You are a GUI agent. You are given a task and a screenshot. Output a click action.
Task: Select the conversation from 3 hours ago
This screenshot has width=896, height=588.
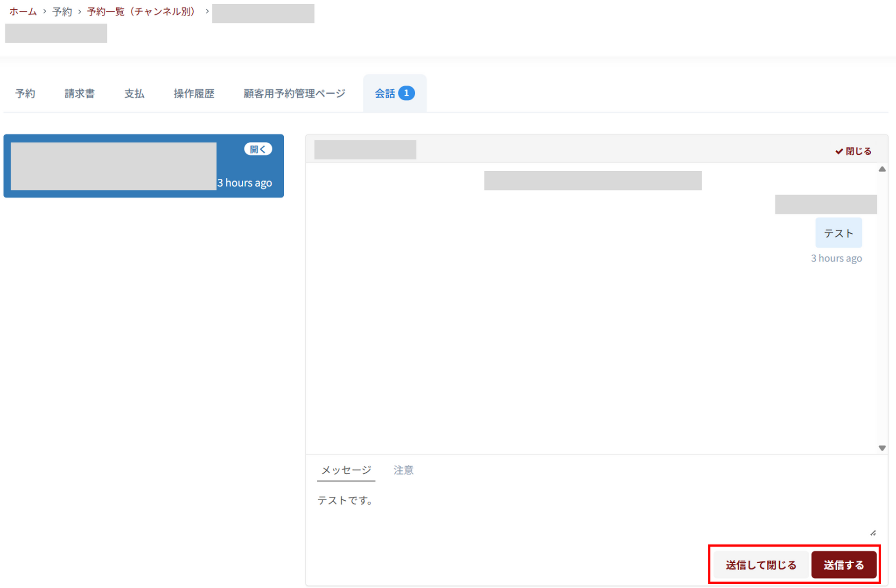[x=143, y=166]
